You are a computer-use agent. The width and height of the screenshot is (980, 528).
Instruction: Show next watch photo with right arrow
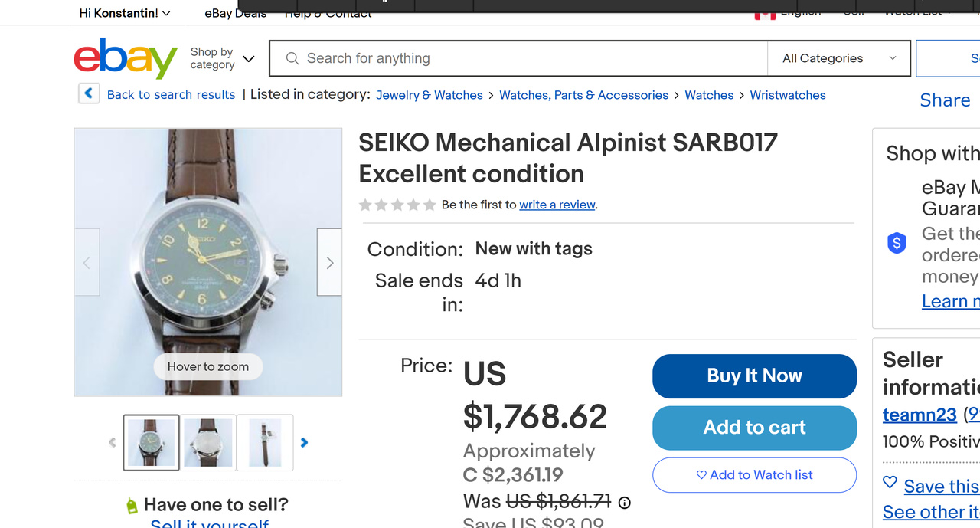pyautogui.click(x=330, y=263)
